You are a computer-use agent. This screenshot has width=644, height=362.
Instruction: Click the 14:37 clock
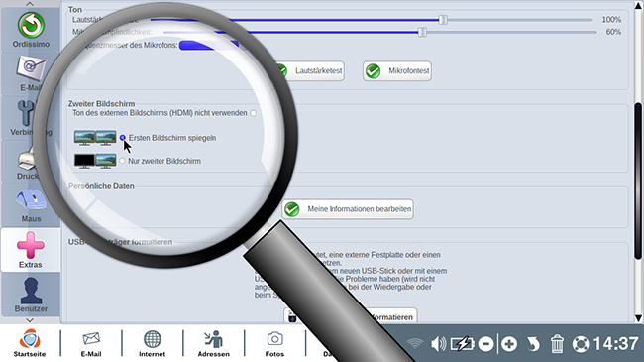coord(615,344)
